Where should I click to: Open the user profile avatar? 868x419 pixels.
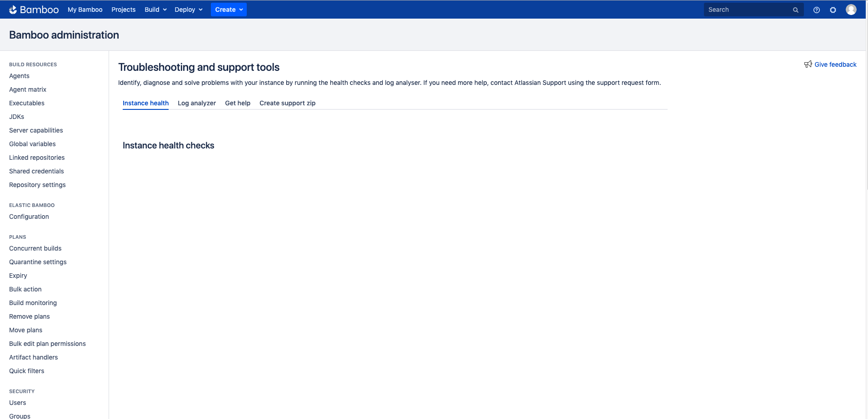[x=851, y=10]
